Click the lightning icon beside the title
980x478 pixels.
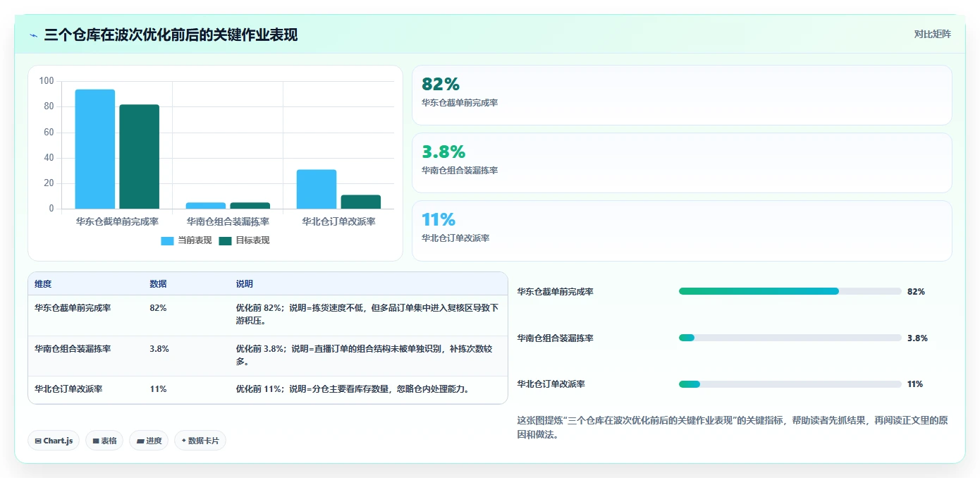[x=34, y=35]
